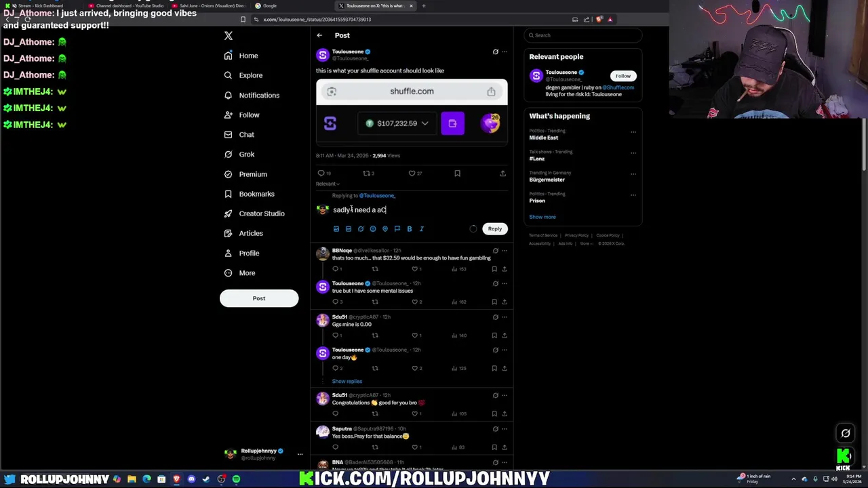Open Notifications in sidebar
This screenshot has width=868, height=488.
[x=251, y=95]
